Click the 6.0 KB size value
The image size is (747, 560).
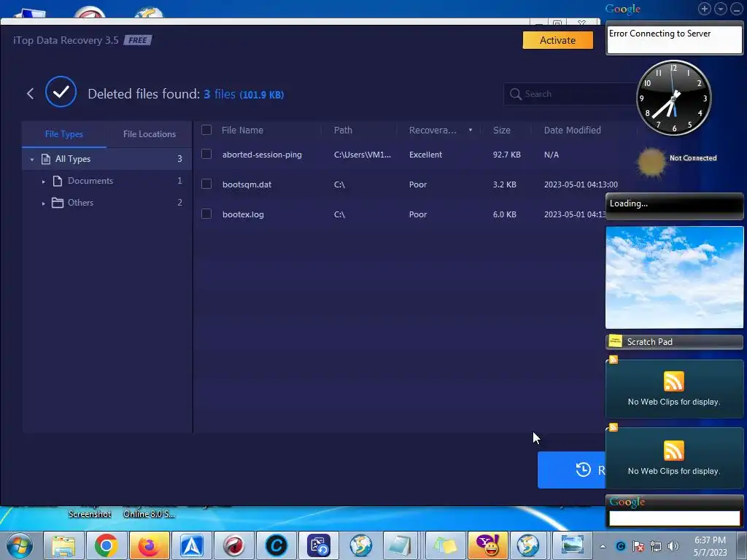505,215
